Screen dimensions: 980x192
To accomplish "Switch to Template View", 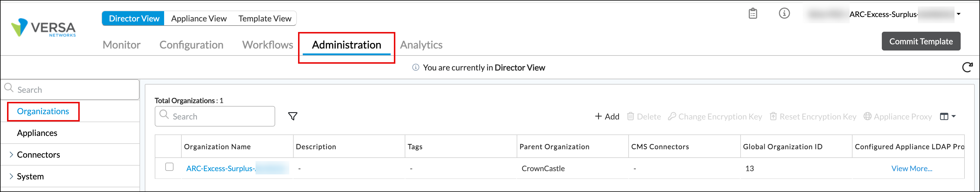I will click(265, 18).
